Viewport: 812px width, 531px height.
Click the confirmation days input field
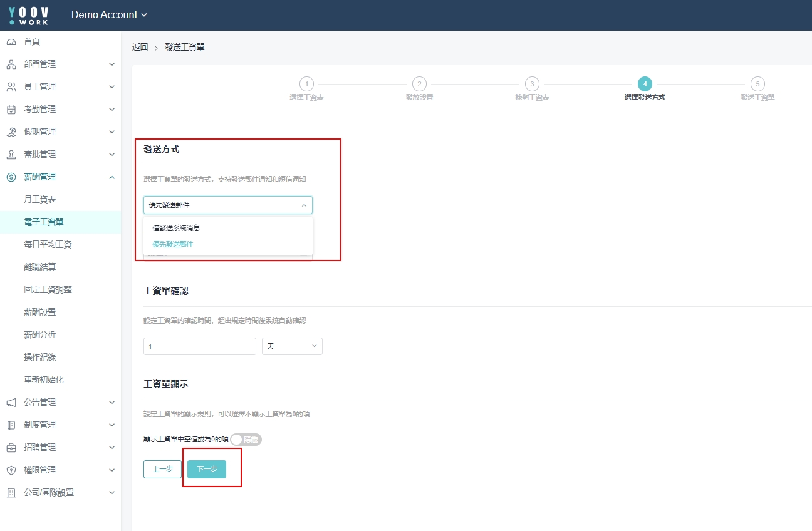point(199,346)
